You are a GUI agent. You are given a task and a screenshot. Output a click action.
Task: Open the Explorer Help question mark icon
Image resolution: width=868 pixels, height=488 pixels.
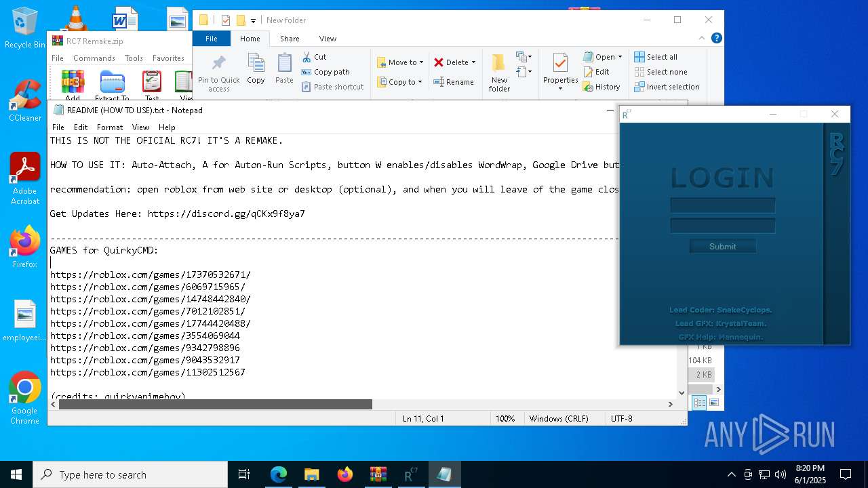(x=716, y=39)
